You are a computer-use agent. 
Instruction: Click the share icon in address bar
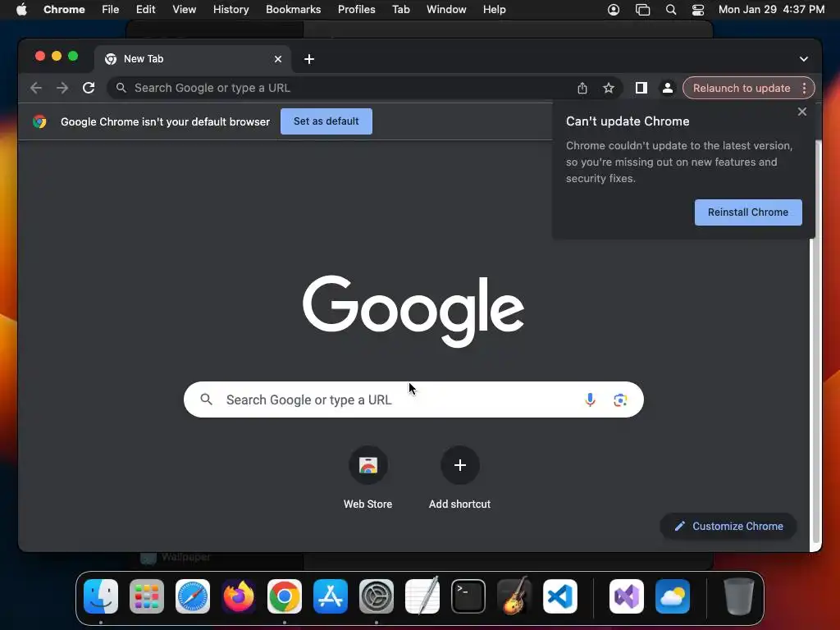point(582,88)
